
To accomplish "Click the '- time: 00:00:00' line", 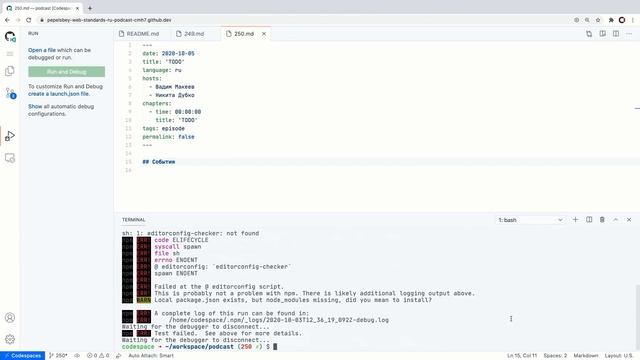I will pos(175,112).
